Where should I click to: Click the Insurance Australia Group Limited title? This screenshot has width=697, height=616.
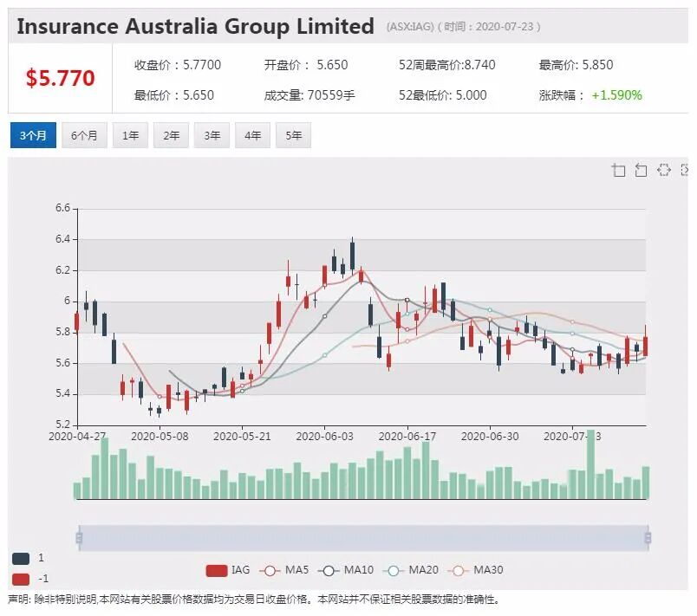click(x=195, y=26)
